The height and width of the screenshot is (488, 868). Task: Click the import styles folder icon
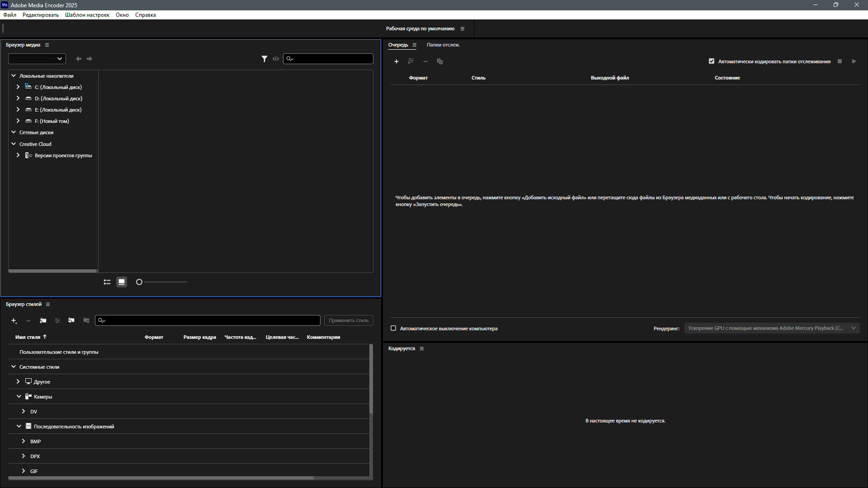[x=71, y=320]
